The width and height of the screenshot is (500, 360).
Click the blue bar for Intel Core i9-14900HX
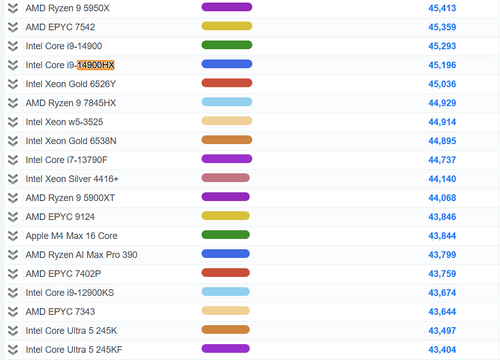click(227, 64)
